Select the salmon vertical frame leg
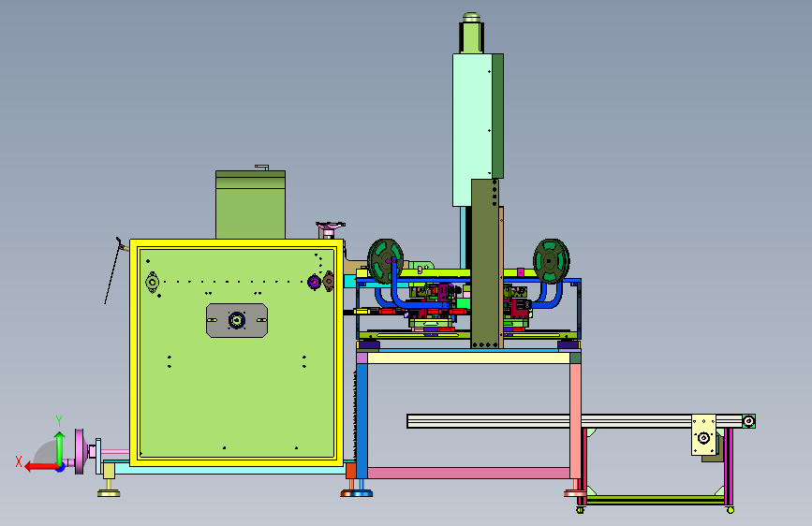 575,420
